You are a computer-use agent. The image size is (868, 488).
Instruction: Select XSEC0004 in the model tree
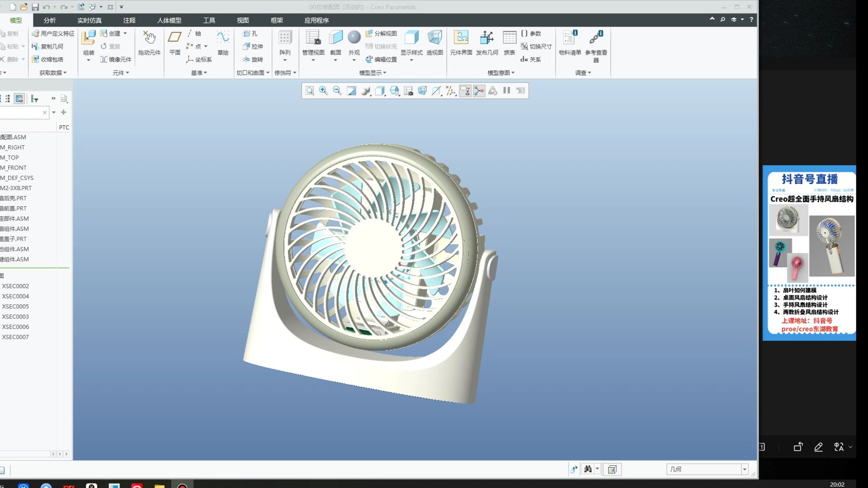(x=15, y=296)
